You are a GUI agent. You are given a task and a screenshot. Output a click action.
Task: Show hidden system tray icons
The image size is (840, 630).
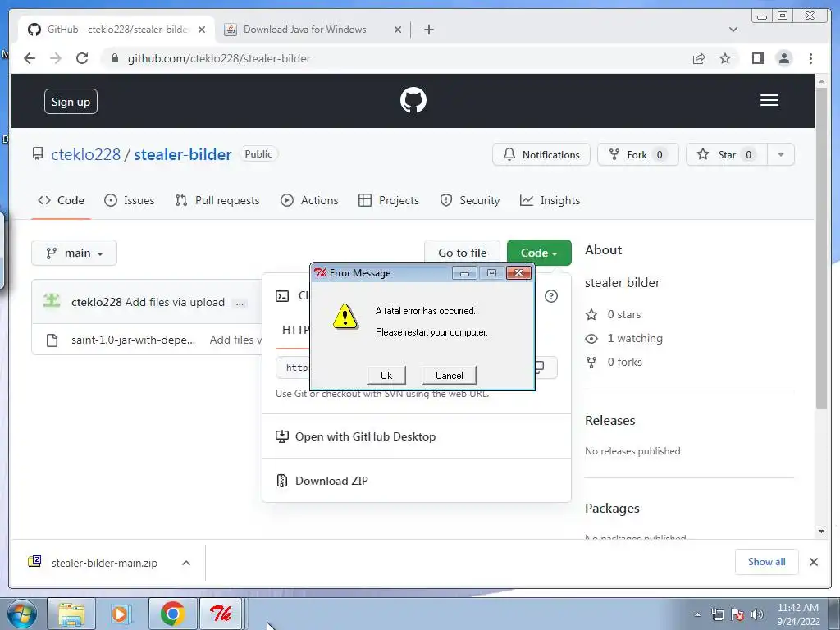pyautogui.click(x=697, y=614)
